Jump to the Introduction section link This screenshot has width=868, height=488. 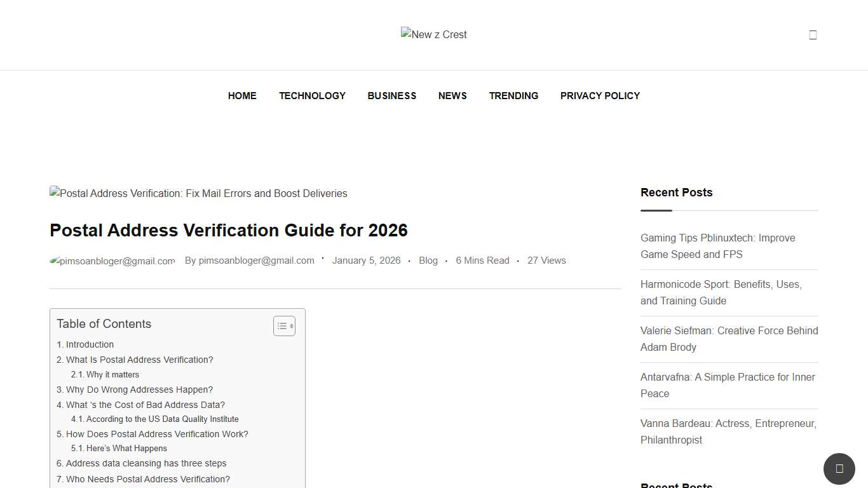pos(90,344)
